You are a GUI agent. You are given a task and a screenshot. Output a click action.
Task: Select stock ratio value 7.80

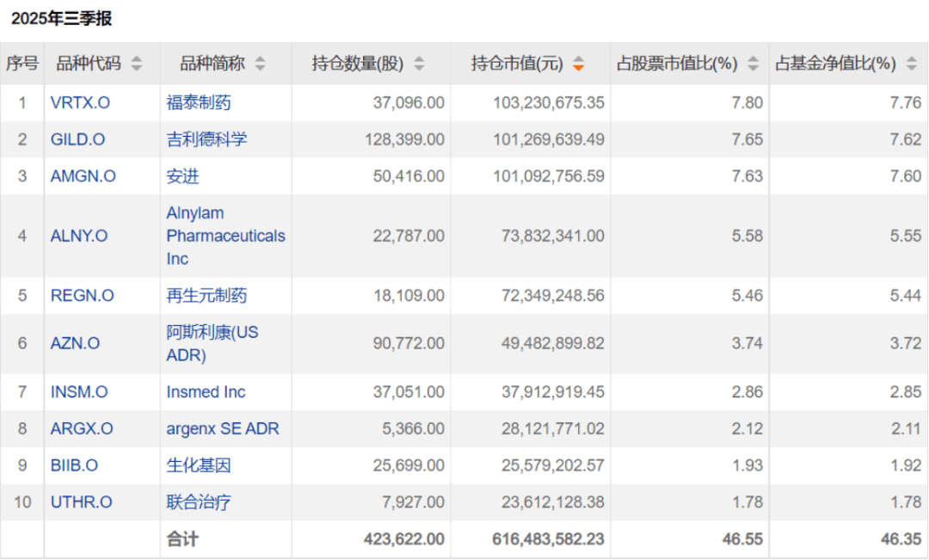(x=748, y=103)
